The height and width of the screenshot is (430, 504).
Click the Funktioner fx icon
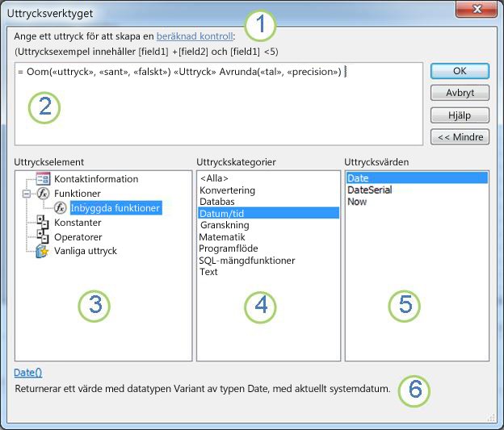pyautogui.click(x=43, y=194)
